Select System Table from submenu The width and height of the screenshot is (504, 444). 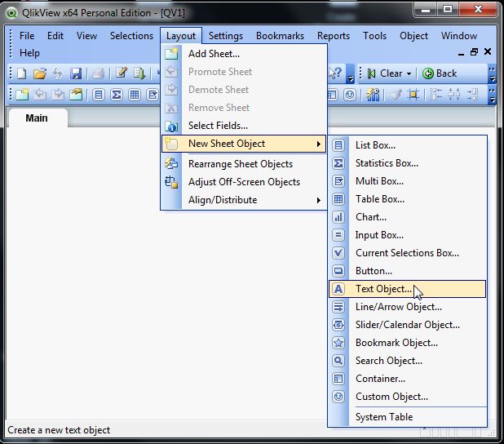click(x=407, y=417)
